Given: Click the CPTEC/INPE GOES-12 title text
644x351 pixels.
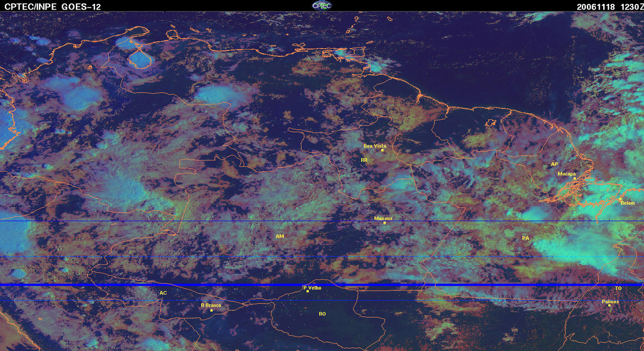Looking at the screenshot, I should point(53,6).
